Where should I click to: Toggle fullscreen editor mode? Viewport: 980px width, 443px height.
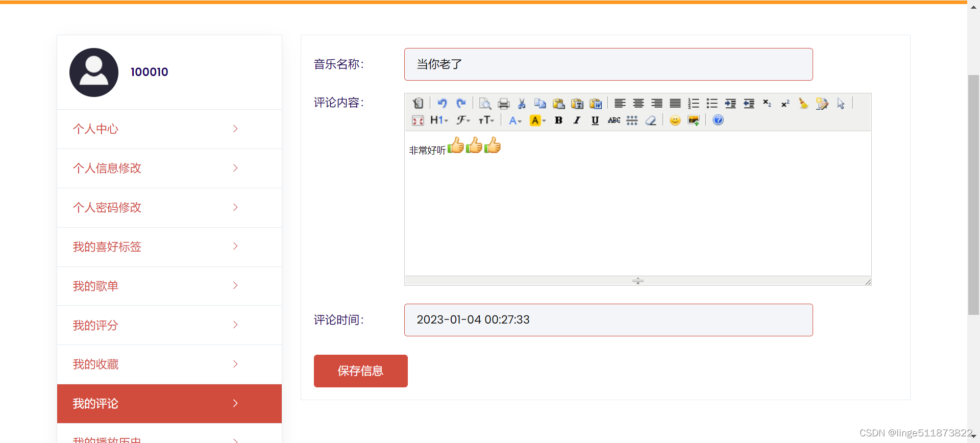coord(418,120)
